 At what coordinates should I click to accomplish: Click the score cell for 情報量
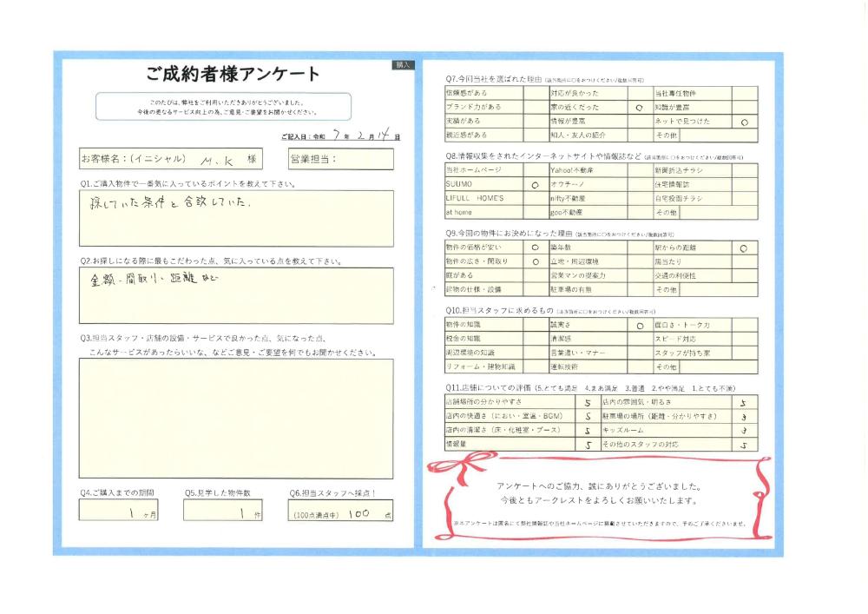point(588,444)
